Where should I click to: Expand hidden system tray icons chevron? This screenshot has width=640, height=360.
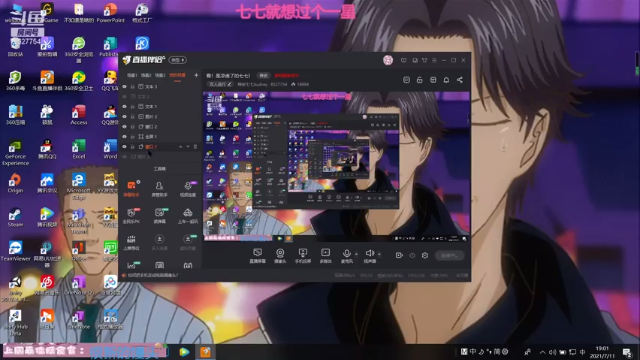pos(542,352)
